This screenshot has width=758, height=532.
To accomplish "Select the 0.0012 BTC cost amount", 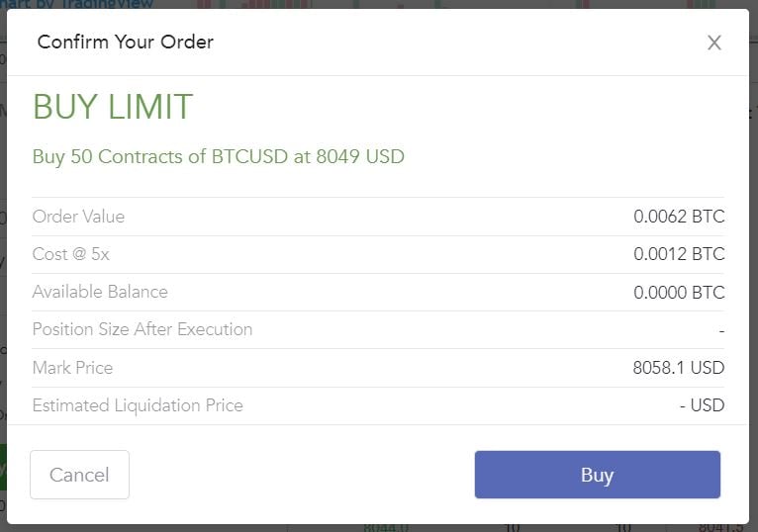I will pos(679,254).
